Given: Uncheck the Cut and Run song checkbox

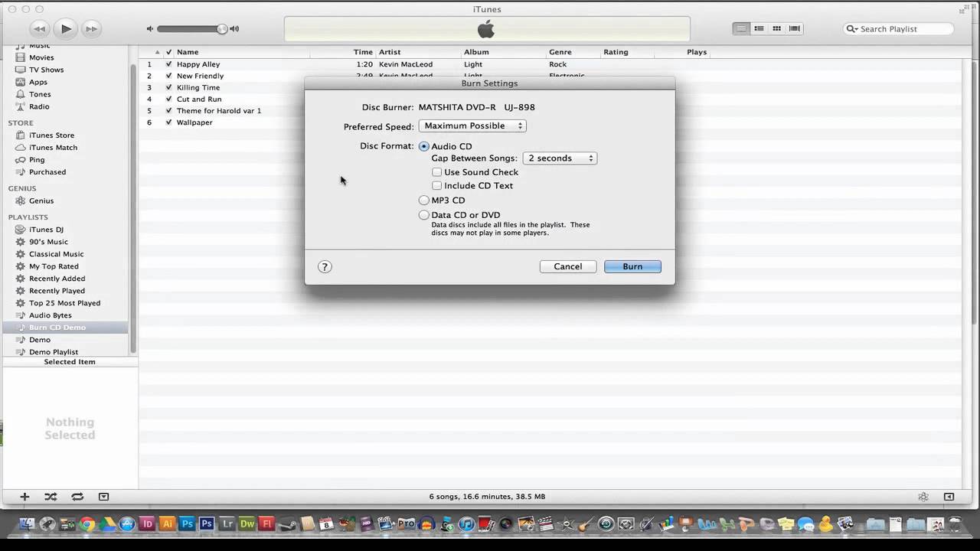Looking at the screenshot, I should (x=168, y=99).
